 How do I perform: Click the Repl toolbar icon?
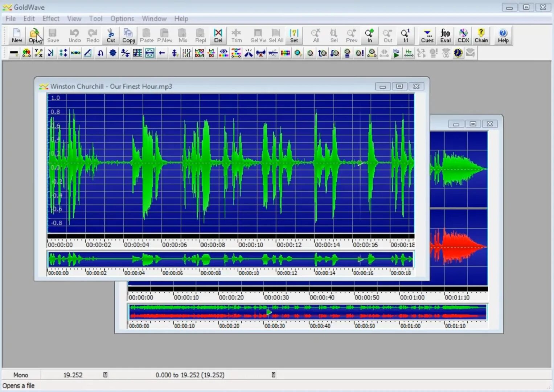click(x=200, y=35)
